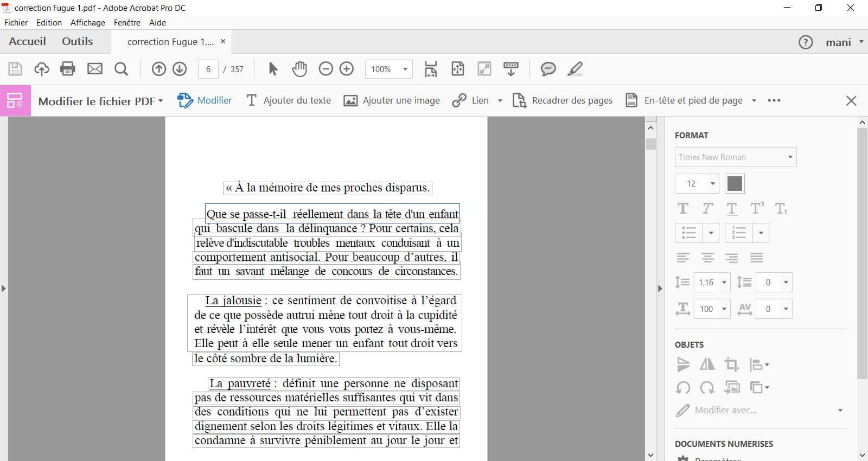Click Ajouter du texte button
The image size is (868, 461).
289,100
